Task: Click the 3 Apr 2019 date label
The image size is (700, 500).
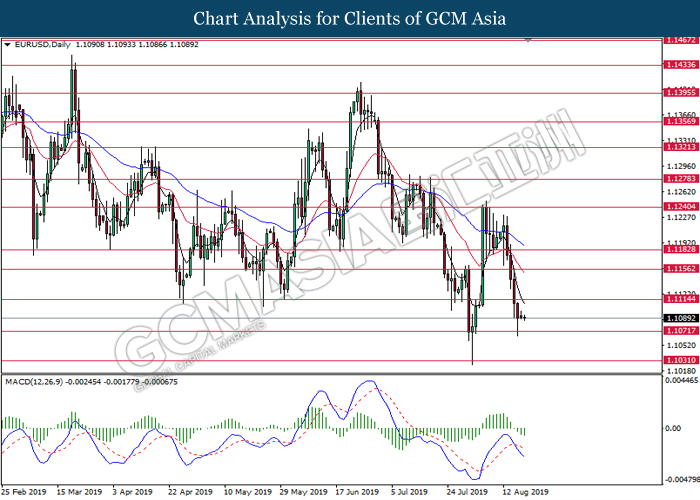Action: click(x=133, y=492)
